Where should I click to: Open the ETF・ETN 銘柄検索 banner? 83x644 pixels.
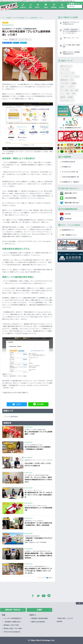pos(70,111)
